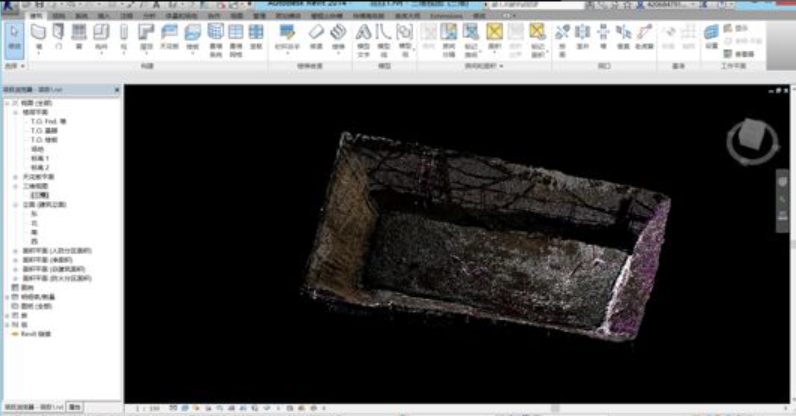Open the 场地 plan view
Viewport: 796px width, 416px height.
coord(38,149)
